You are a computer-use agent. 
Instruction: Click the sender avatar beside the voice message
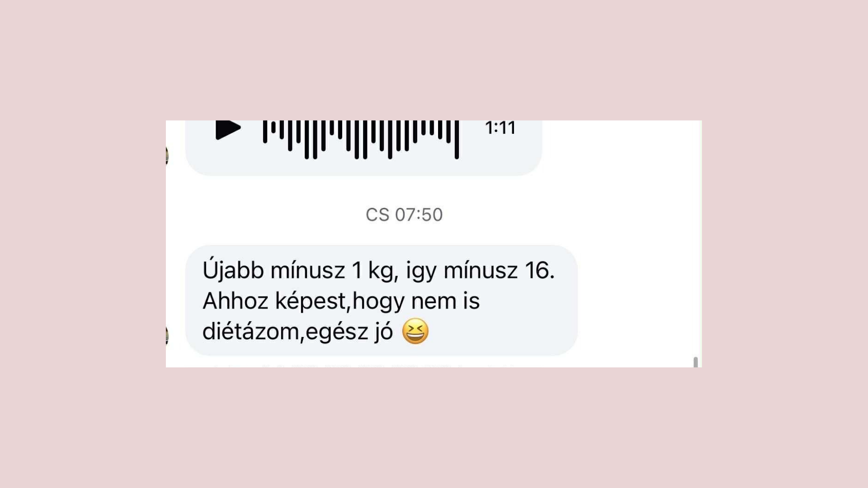pos(167,155)
